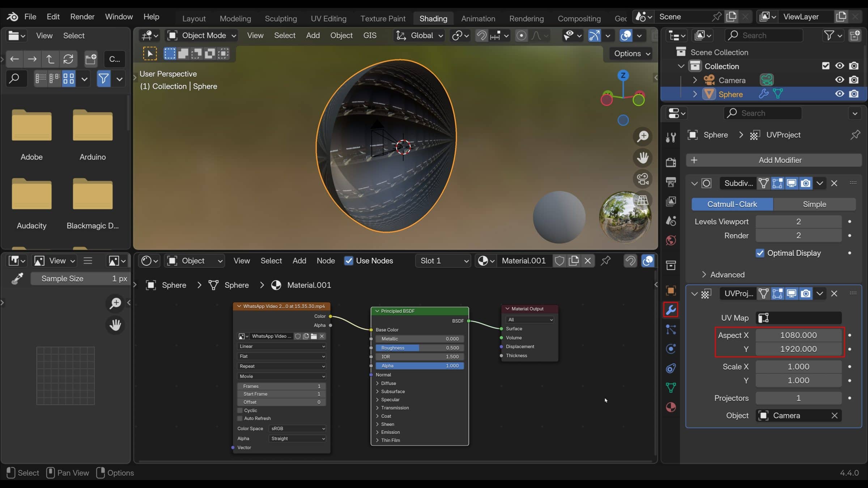This screenshot has height=488, width=868.
Task: Switch to the Animation workspace tab
Action: 478,18
